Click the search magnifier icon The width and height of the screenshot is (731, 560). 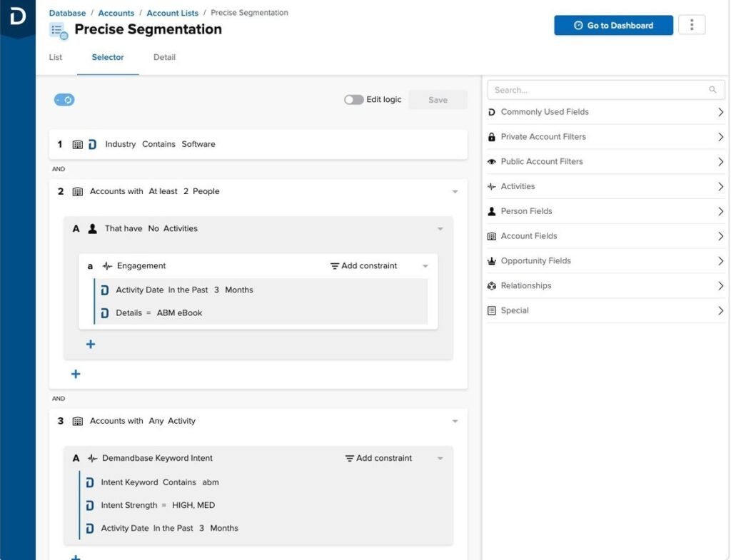pos(712,89)
